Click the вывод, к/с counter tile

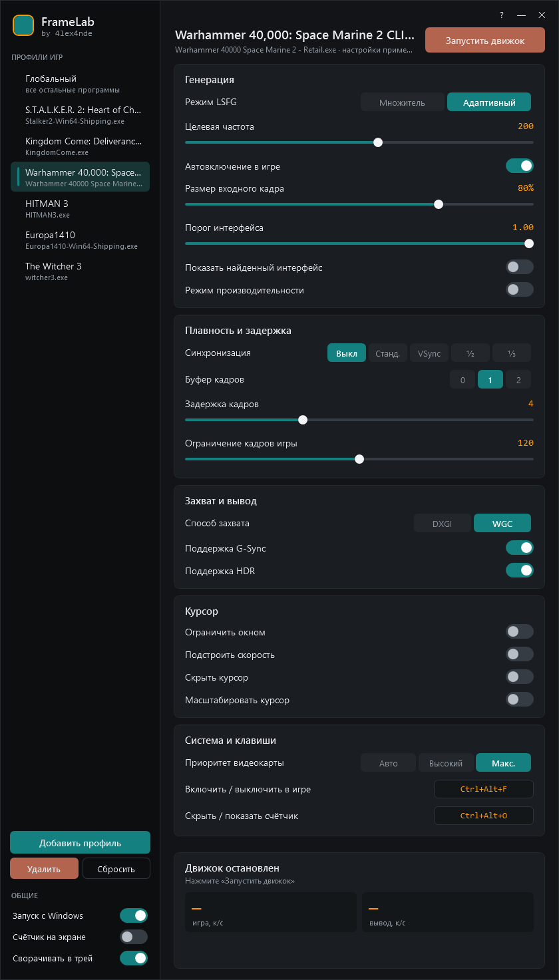[448, 912]
